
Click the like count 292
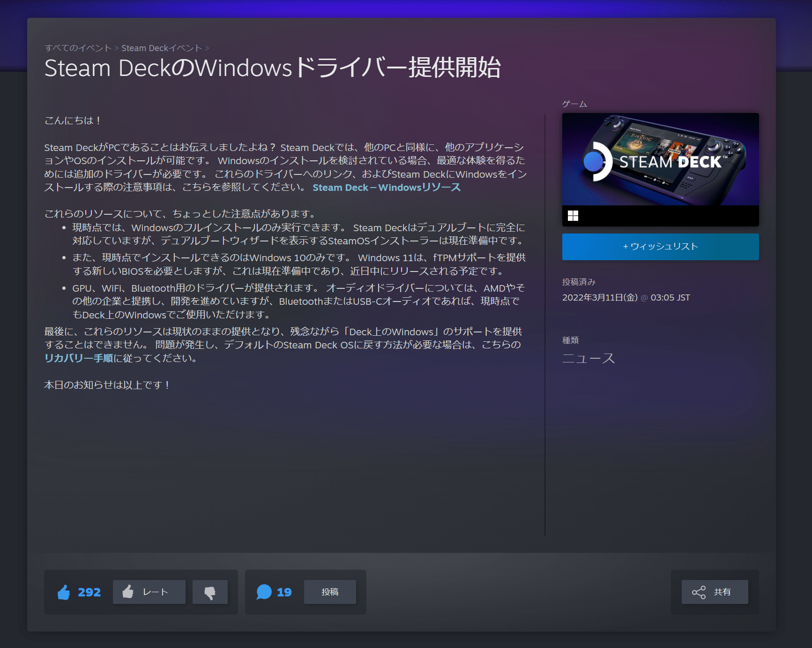pos(89,592)
